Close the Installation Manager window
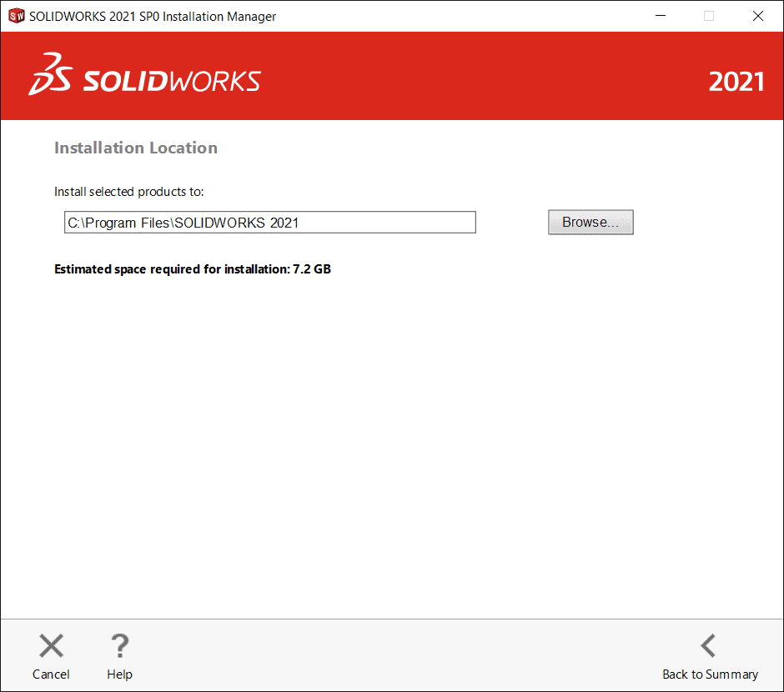 [x=758, y=16]
